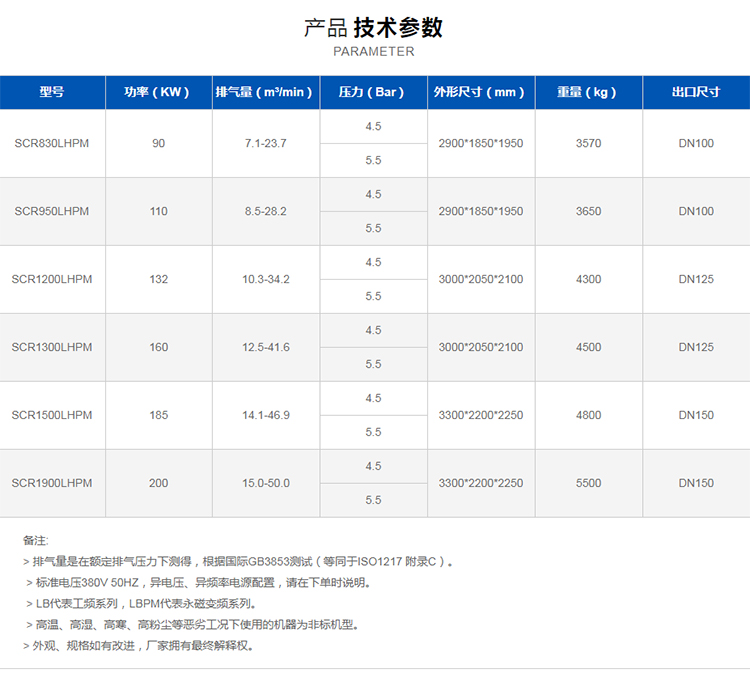
Task: Select the SCR1500LHPM model cell
Action: coord(52,415)
